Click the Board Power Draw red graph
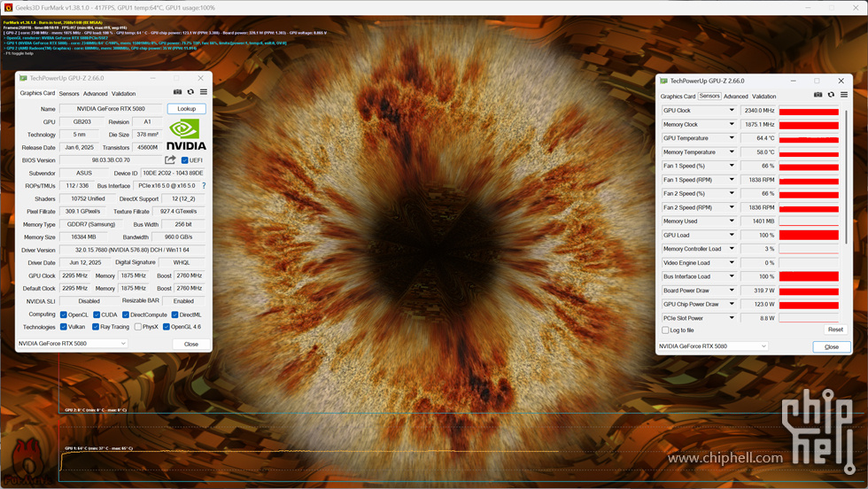868x489 pixels. coord(809,291)
